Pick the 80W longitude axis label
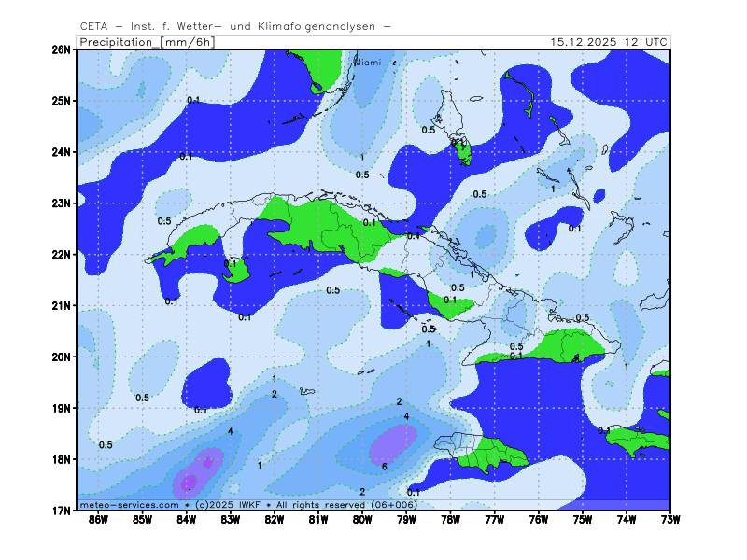This screenshot has width=747, height=560. pyautogui.click(x=362, y=520)
